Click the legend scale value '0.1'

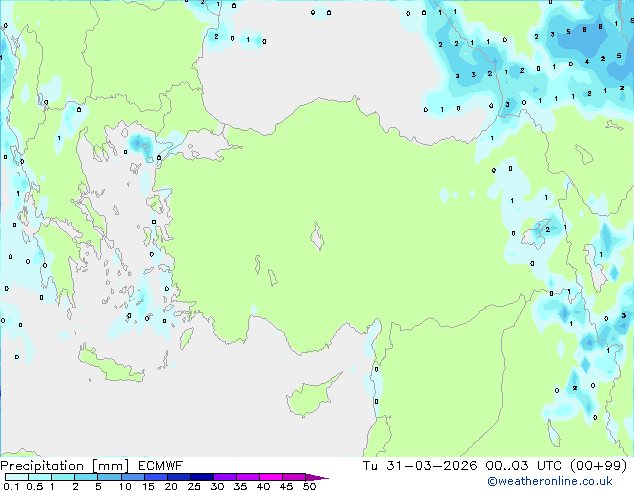coord(11,486)
